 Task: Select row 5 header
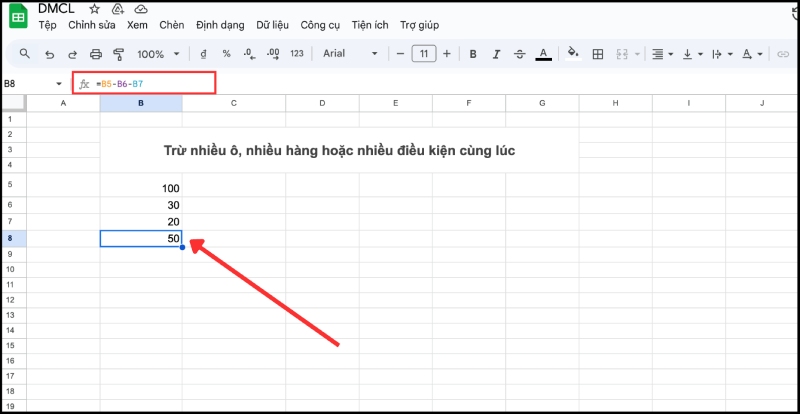click(x=14, y=185)
